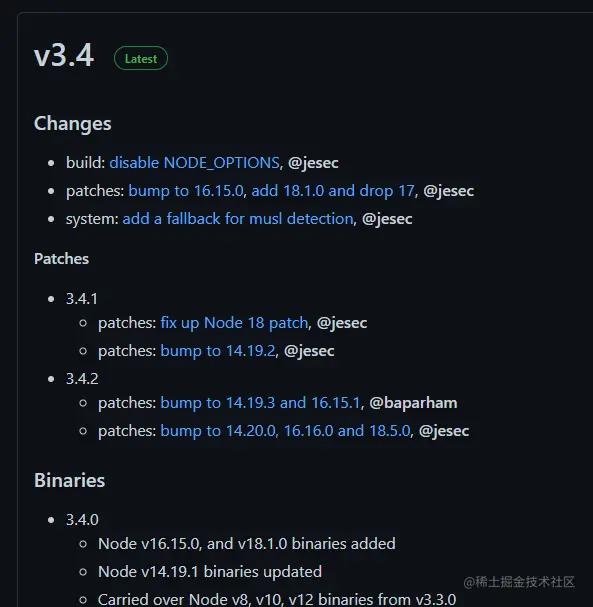Click @jesec after bump to 14.19.2

[x=309, y=351]
